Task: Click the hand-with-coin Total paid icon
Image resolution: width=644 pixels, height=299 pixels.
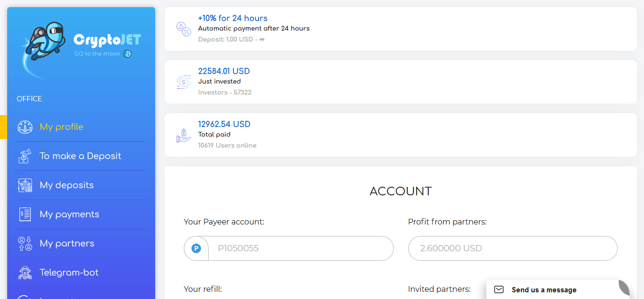Action: coord(183,135)
